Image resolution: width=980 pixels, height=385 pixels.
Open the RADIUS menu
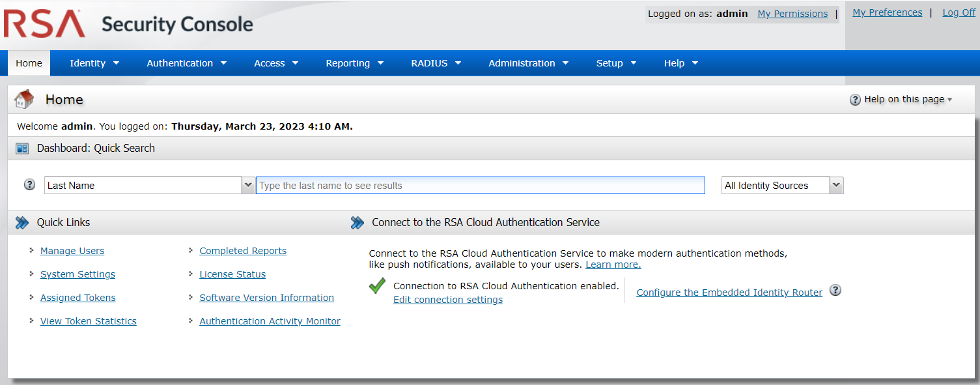(x=436, y=63)
